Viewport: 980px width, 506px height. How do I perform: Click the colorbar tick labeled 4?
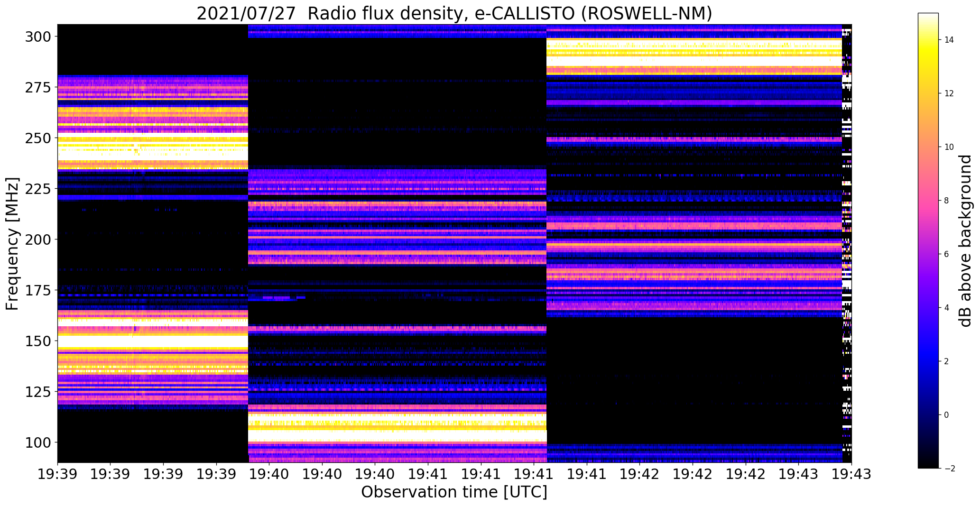(x=946, y=308)
